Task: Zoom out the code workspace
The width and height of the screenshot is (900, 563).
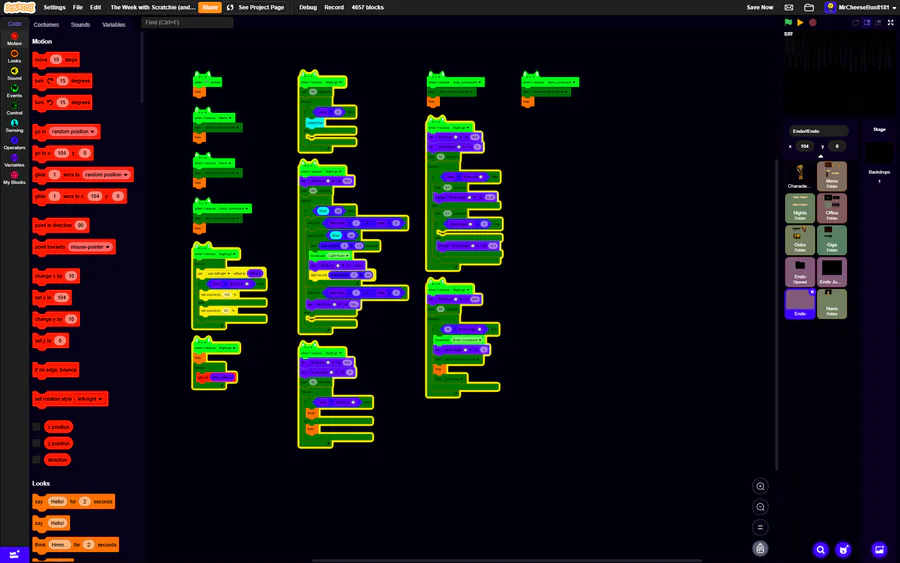Action: 761,507
